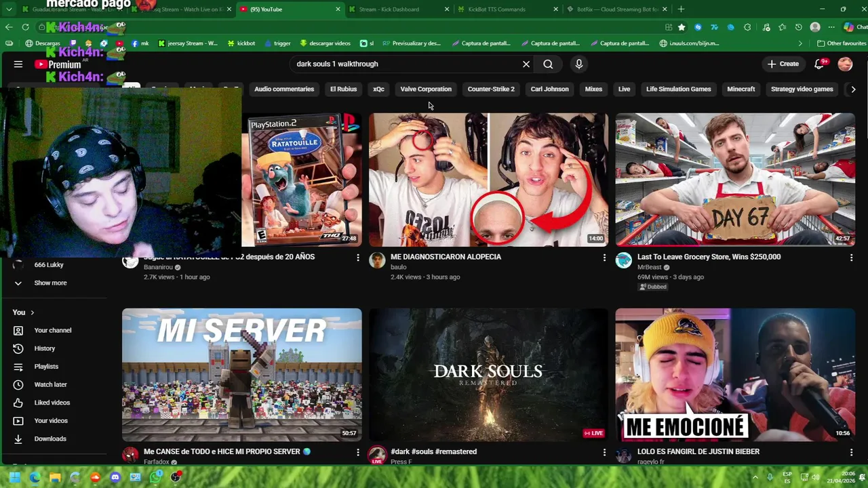
Task: Open a new browser tab with plus
Action: [x=681, y=9]
